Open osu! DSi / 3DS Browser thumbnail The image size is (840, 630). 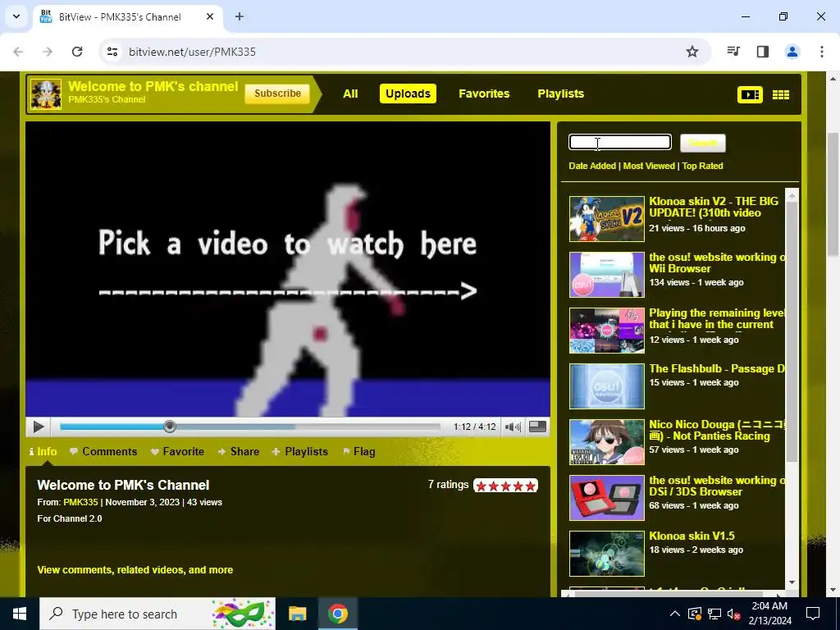tap(606, 498)
